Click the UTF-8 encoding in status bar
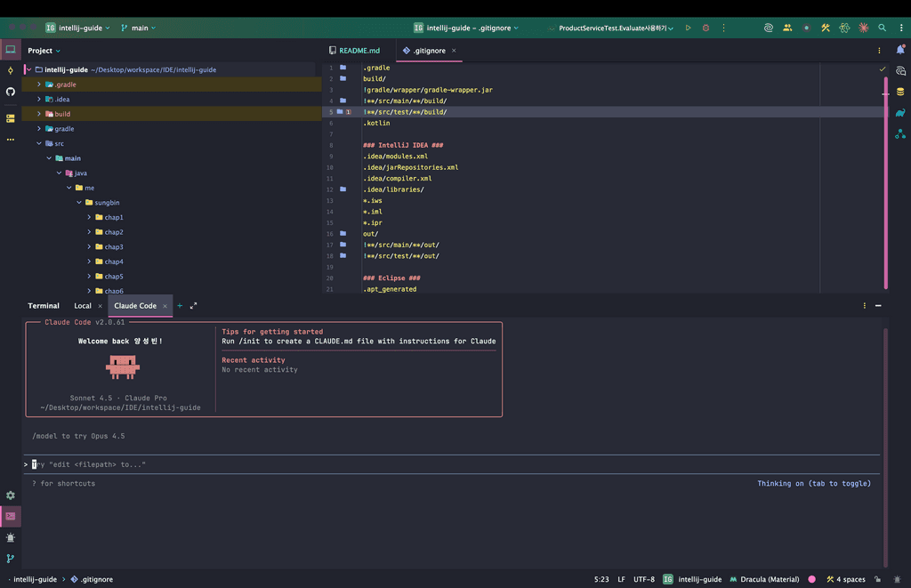 [644, 579]
